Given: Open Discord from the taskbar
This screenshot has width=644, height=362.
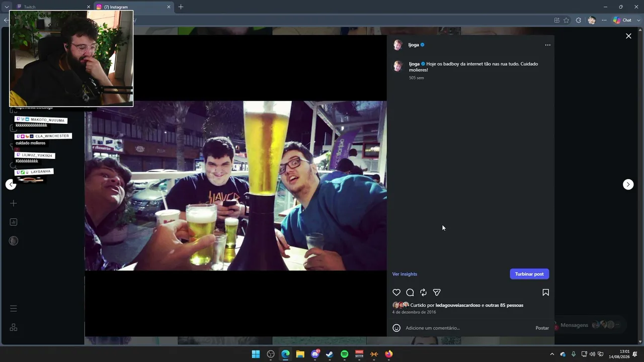Looking at the screenshot, I should 315,354.
